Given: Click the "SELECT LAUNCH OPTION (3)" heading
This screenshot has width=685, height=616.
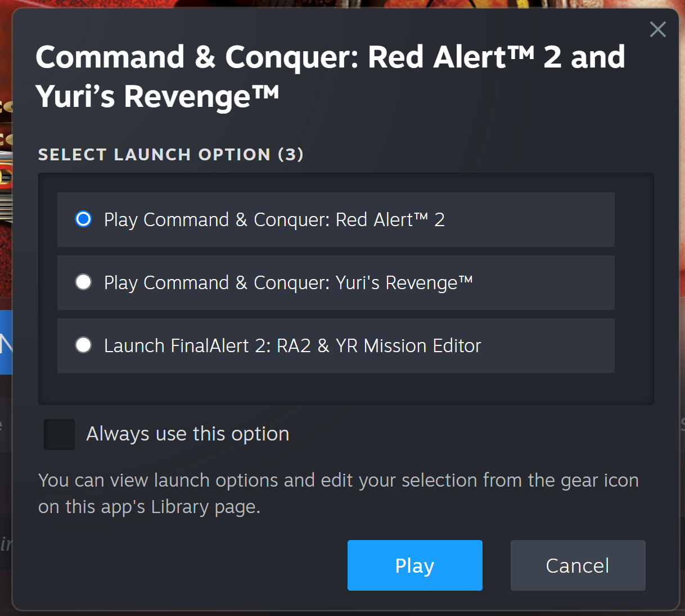Looking at the screenshot, I should [170, 155].
